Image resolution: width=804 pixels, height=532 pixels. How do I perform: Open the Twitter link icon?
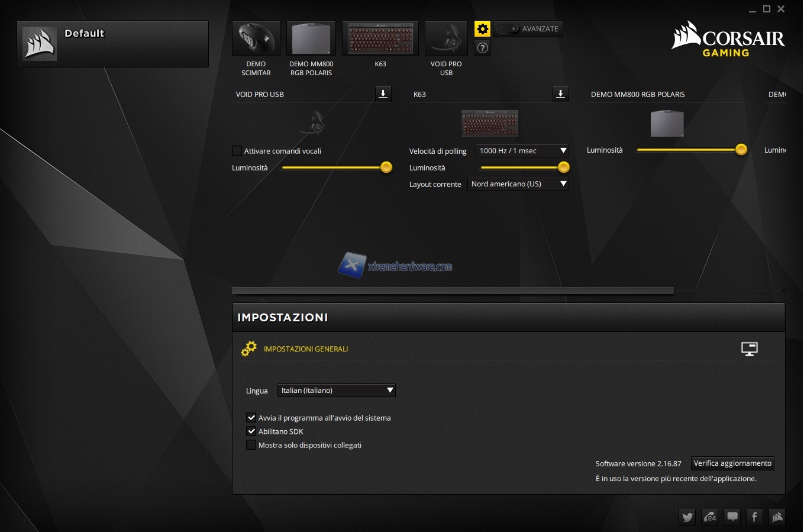687,517
